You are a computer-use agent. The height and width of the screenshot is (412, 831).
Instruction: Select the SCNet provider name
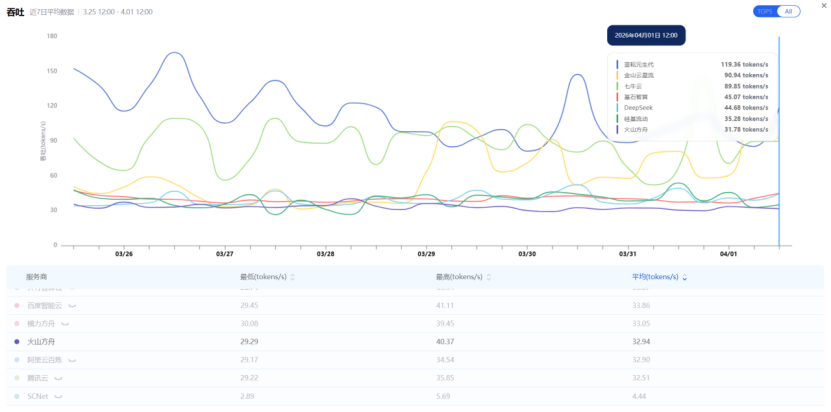click(38, 396)
